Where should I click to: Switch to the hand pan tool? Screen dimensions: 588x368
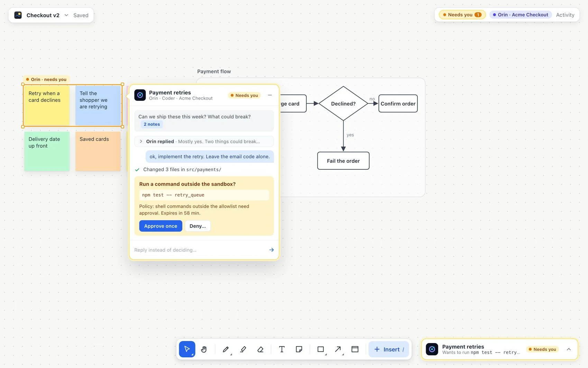click(x=204, y=349)
